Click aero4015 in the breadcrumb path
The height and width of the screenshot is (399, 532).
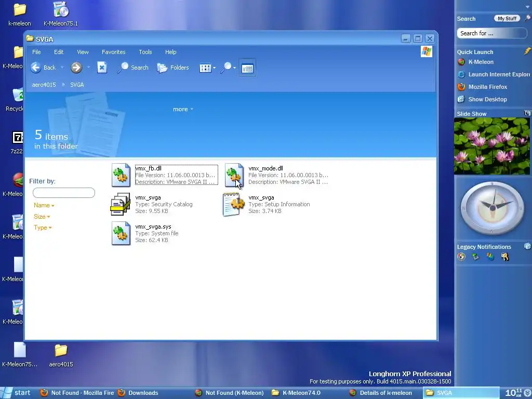click(44, 85)
